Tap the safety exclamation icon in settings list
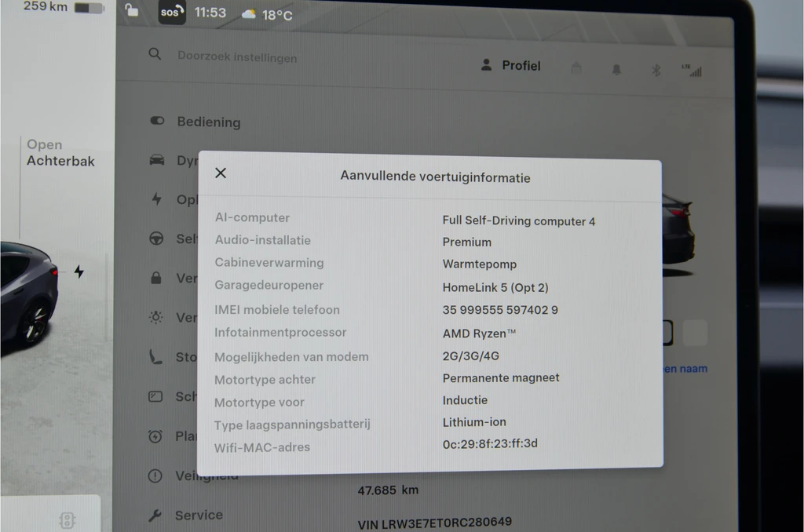The height and width of the screenshot is (532, 804). click(155, 476)
